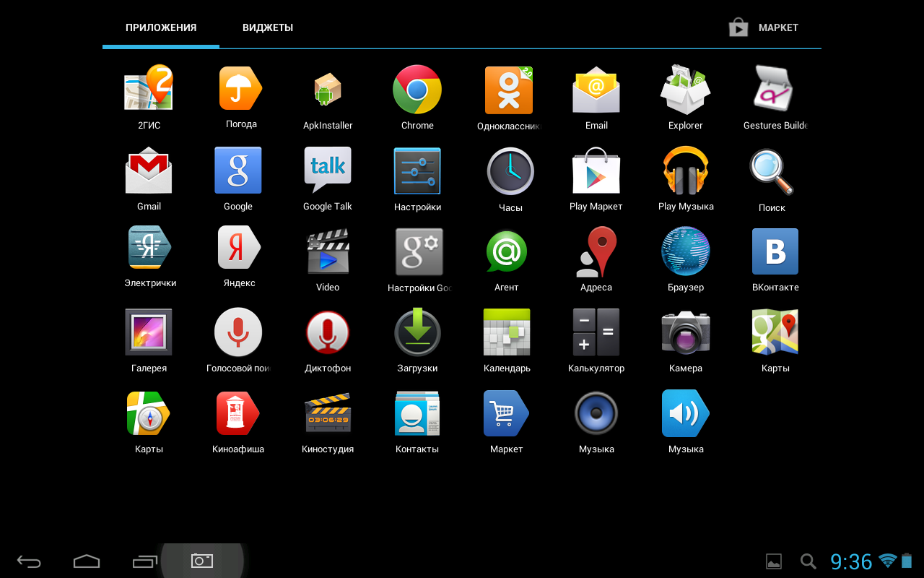Launch the Explorer file manager
924x578 pixels.
coord(686,89)
